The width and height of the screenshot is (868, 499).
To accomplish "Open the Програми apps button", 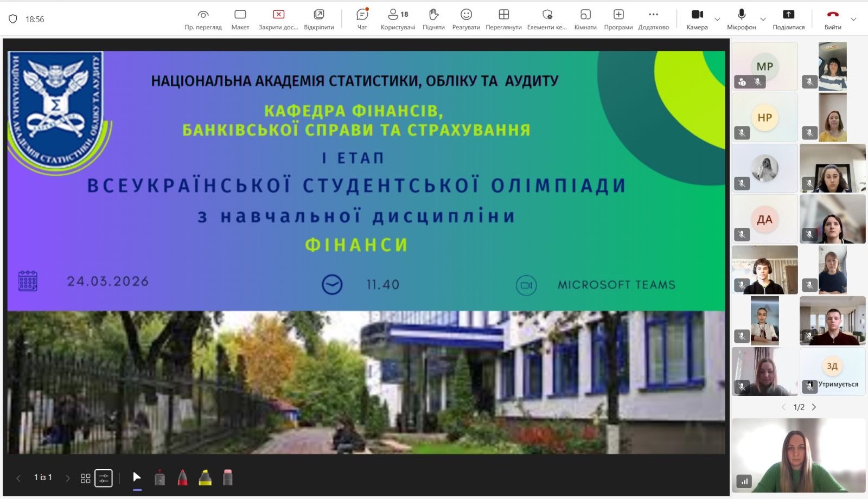I will tap(618, 19).
